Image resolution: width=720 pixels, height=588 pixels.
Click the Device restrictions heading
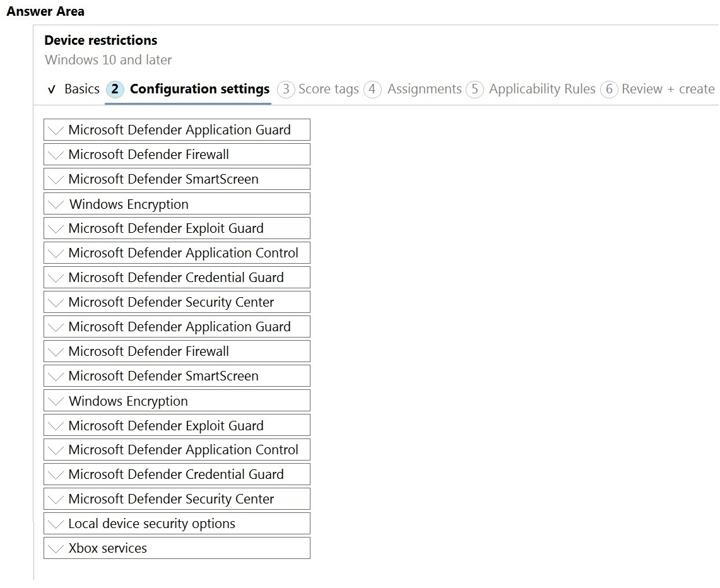point(100,40)
